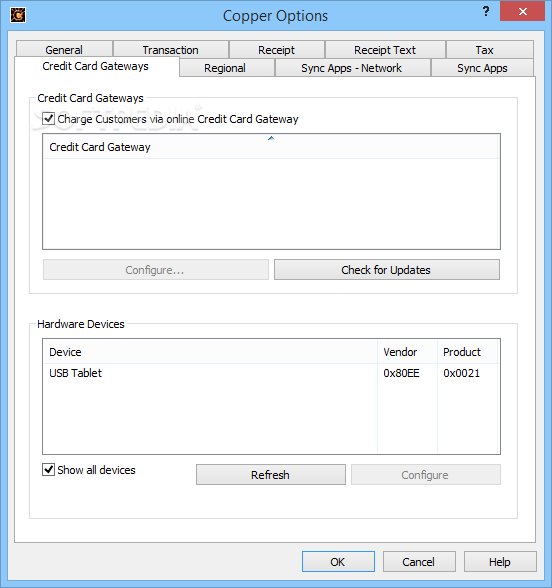The image size is (552, 588).
Task: Select the Credit Card Gateways tab
Action: 96,66
